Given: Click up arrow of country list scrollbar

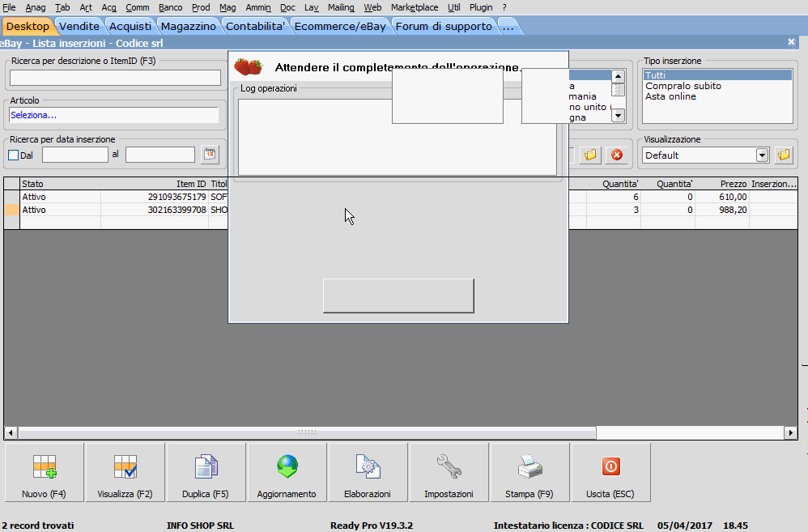Looking at the screenshot, I should coord(618,77).
